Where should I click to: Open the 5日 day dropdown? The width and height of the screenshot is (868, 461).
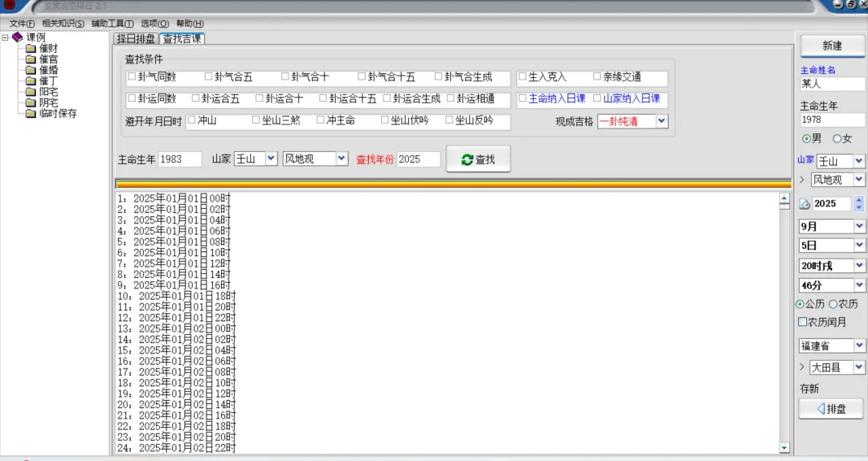pos(859,245)
